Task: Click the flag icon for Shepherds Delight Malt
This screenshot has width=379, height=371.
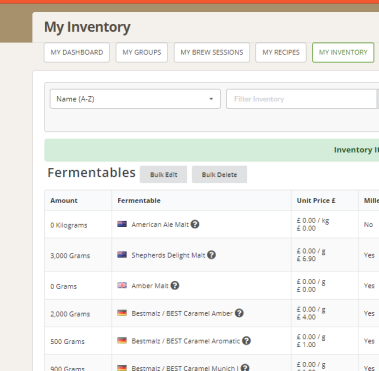Action: click(122, 255)
